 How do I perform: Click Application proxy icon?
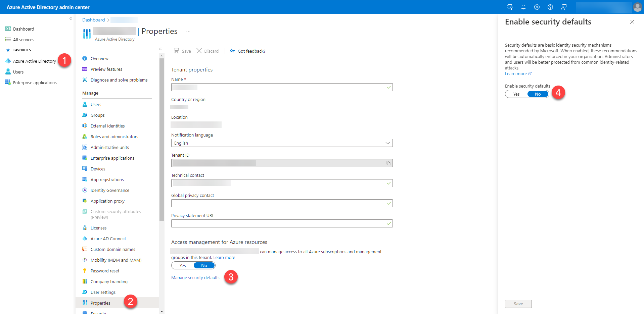pos(85,201)
